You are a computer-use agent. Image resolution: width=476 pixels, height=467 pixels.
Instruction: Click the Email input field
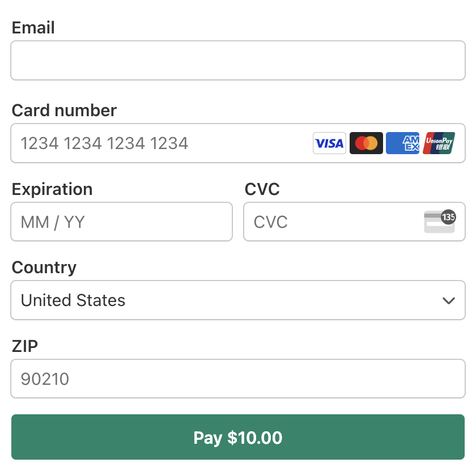(238, 60)
